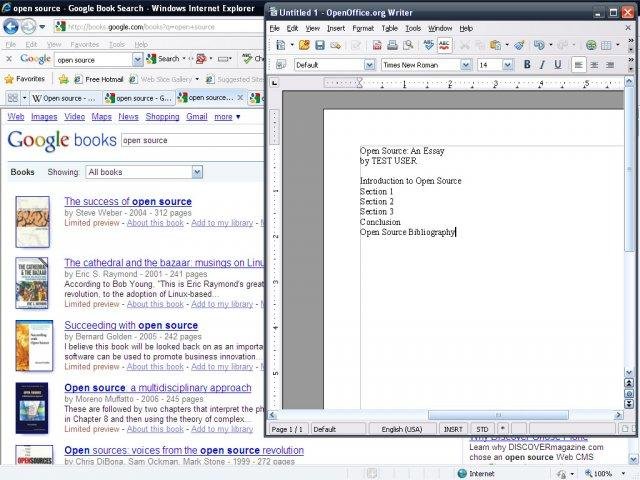Expand Paragraph Style Default dropdown
The image size is (640, 480).
[369, 65]
